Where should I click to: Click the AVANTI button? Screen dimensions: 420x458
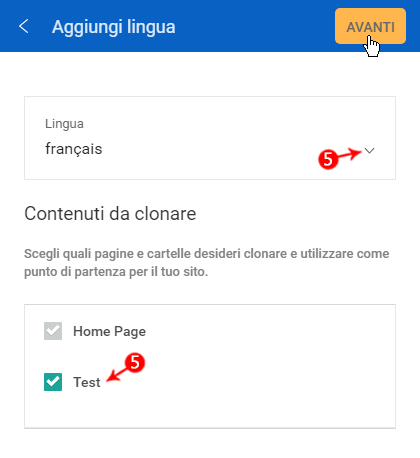[370, 26]
